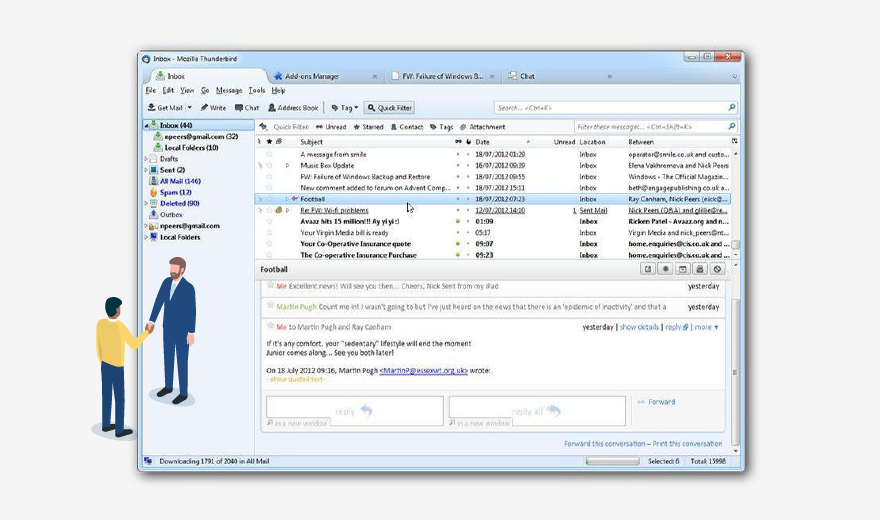Expand the Sent folder tree
Image resolution: width=880 pixels, height=520 pixels.
[146, 170]
